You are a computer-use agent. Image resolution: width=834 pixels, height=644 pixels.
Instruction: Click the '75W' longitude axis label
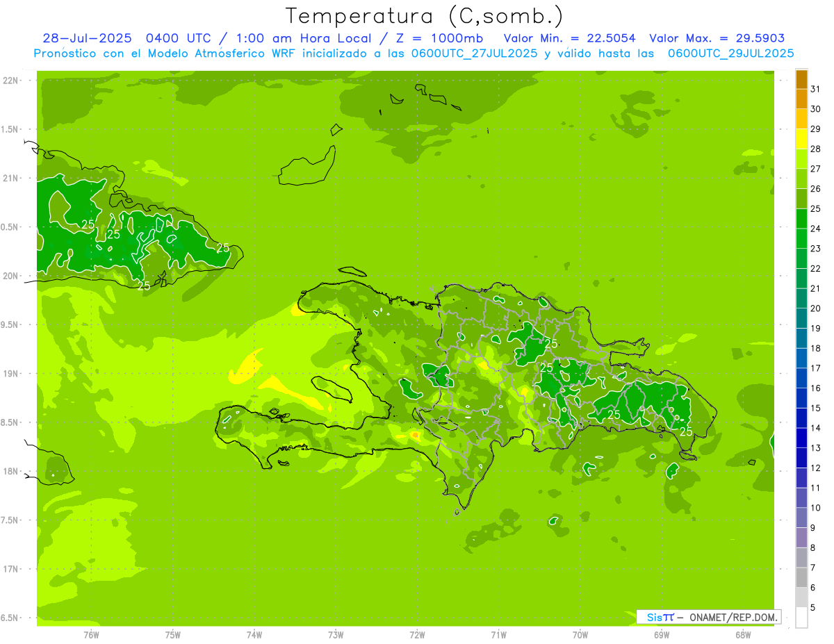click(x=173, y=635)
